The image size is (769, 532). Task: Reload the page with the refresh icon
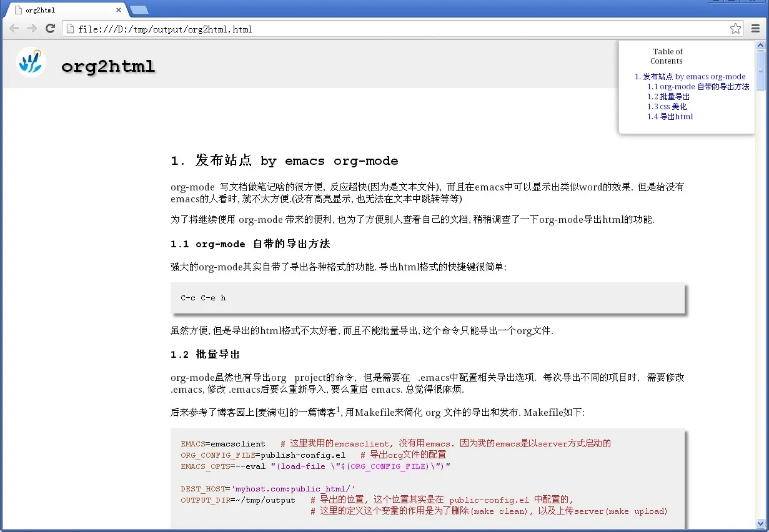point(51,29)
